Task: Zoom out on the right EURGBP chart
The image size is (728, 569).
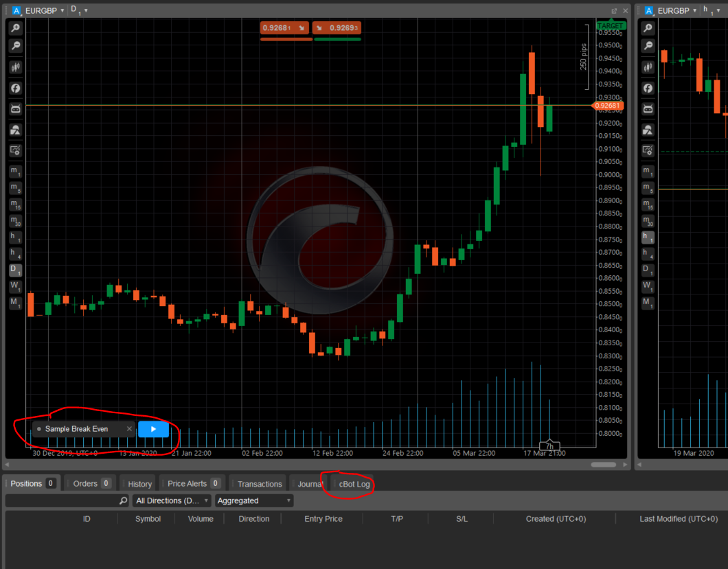Action: point(648,45)
